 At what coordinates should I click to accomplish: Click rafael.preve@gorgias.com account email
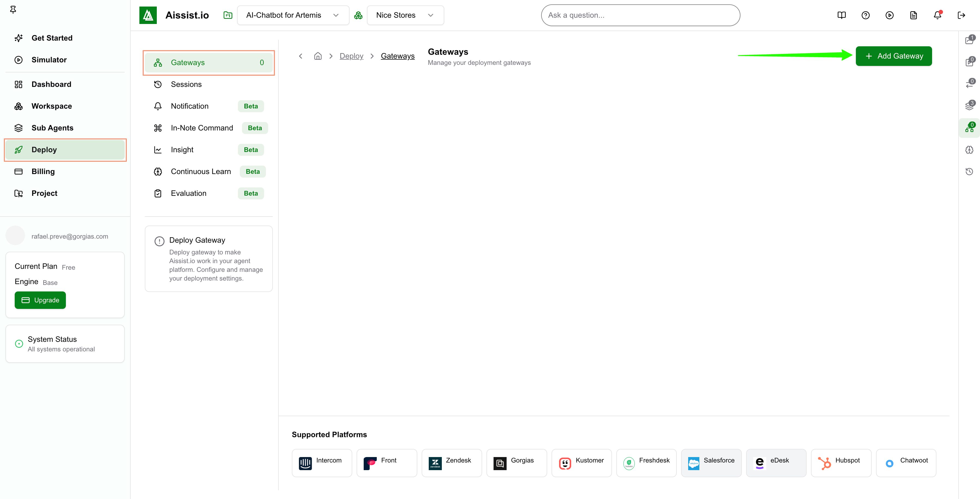pos(70,236)
